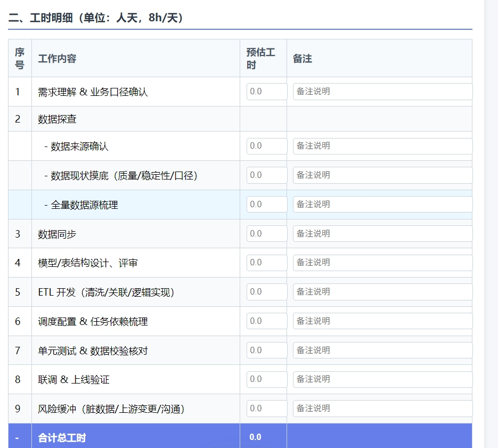This screenshot has height=448, width=498.
Task: Click estimated hours field for 全量数据源梳理
Action: click(x=267, y=205)
